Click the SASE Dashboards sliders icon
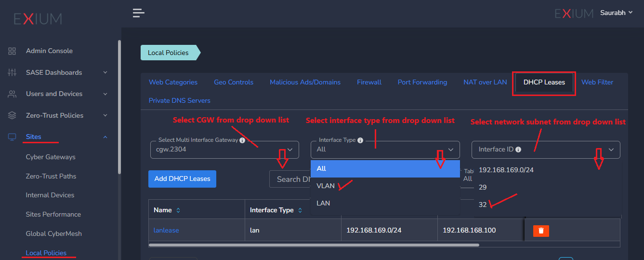The height and width of the screenshot is (260, 644). click(x=13, y=72)
